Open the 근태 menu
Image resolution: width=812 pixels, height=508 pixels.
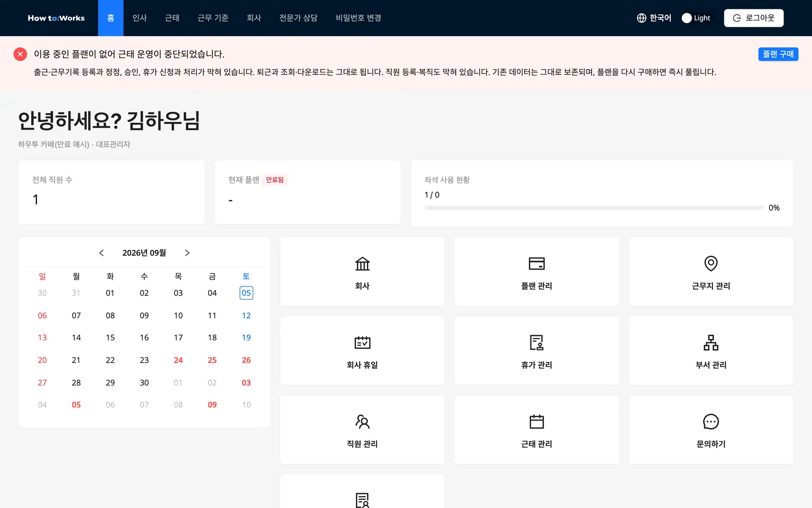[x=172, y=18]
